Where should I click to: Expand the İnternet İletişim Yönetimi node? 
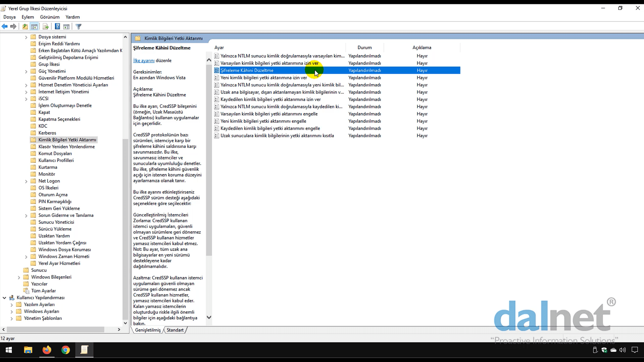click(26, 92)
